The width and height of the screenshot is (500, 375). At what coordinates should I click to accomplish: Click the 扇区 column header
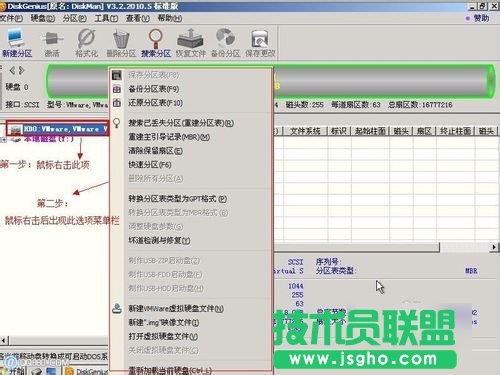pos(424,131)
